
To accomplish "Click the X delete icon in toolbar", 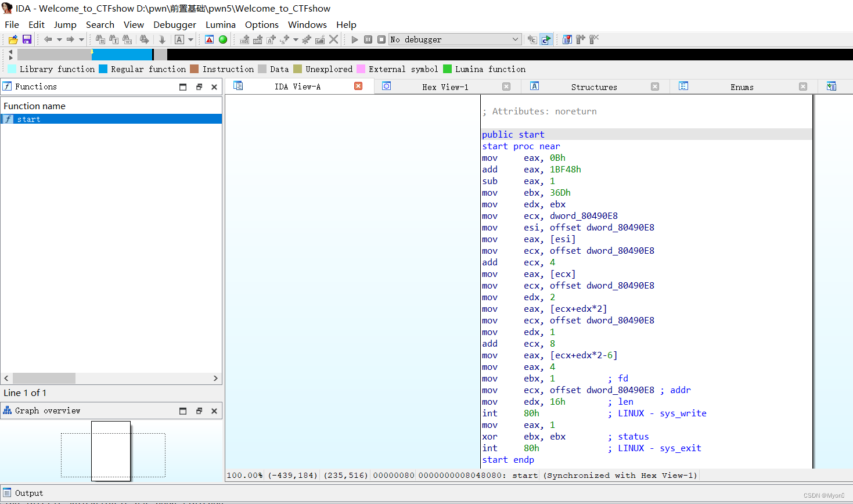I will point(333,39).
